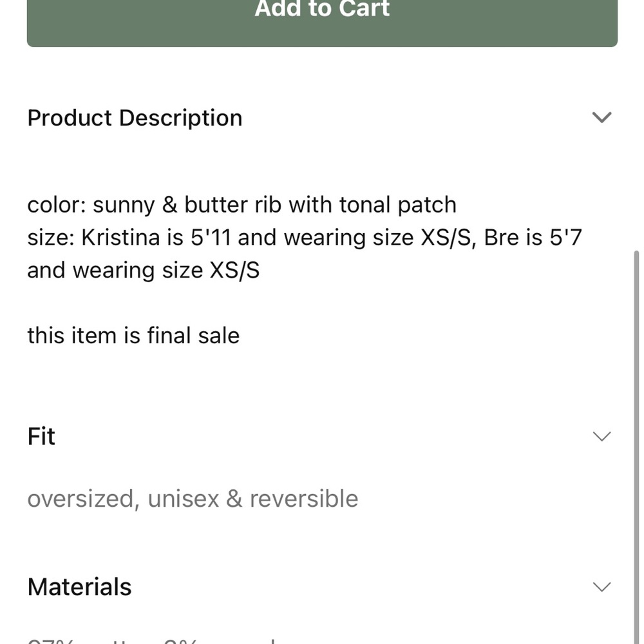Click the color description text line
Screen dimensions: 644x644
(241, 205)
